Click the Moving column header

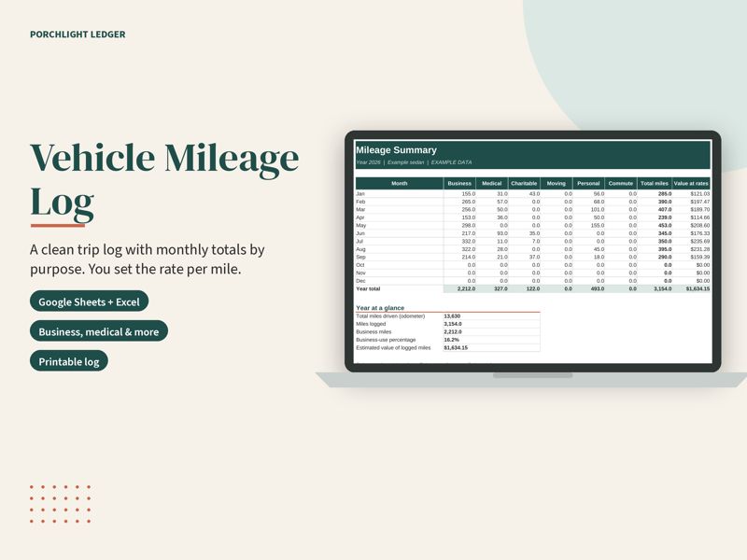557,183
